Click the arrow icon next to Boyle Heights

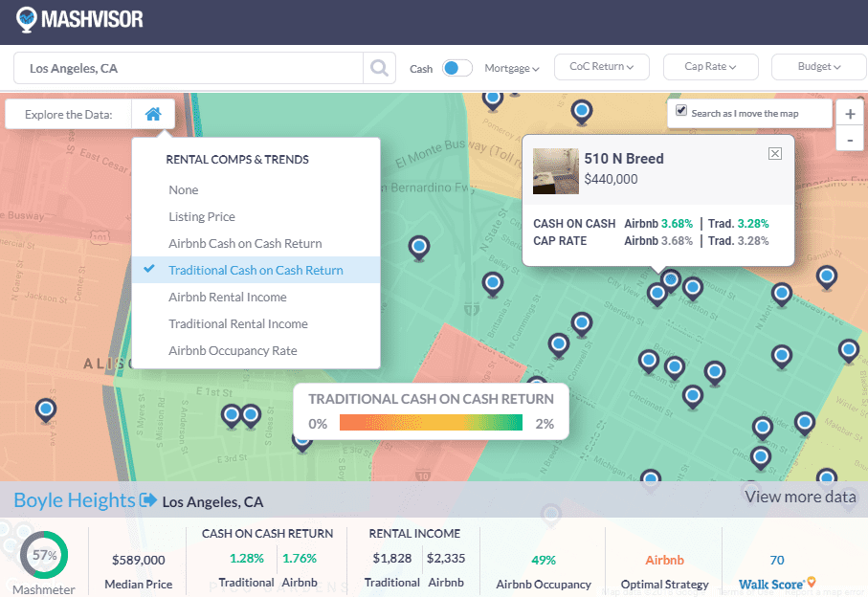pyautogui.click(x=148, y=500)
